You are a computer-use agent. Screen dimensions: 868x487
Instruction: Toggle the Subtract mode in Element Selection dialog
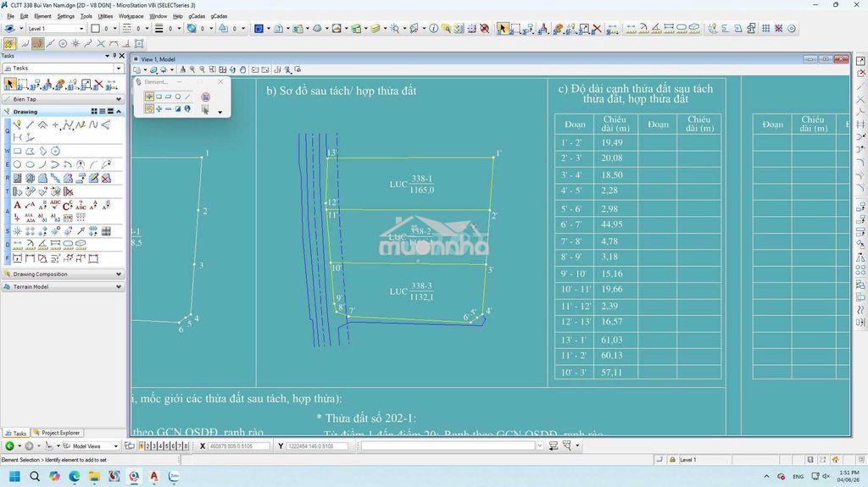pos(169,109)
